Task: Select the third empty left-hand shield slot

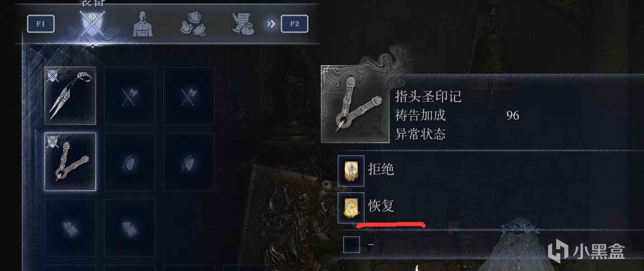Action: [x=188, y=161]
